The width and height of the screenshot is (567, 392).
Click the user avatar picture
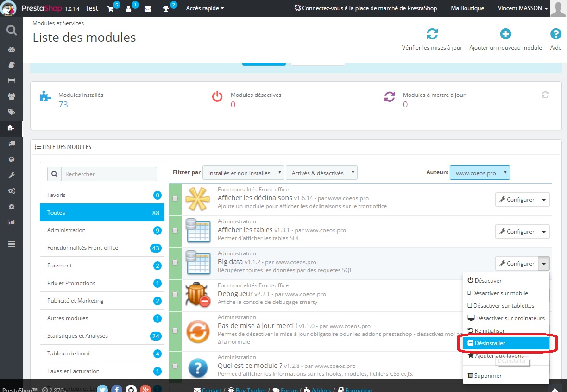(558, 8)
